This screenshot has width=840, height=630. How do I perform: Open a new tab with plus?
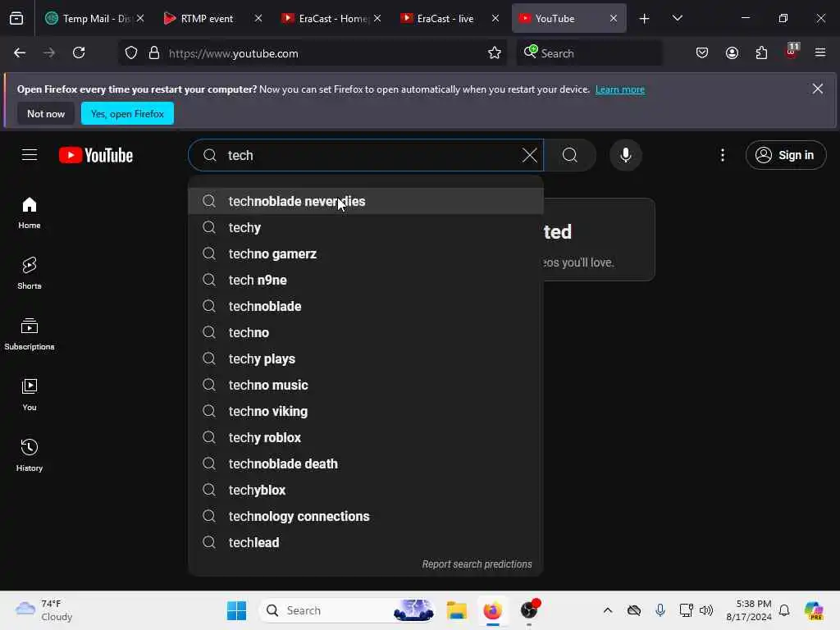tap(645, 19)
